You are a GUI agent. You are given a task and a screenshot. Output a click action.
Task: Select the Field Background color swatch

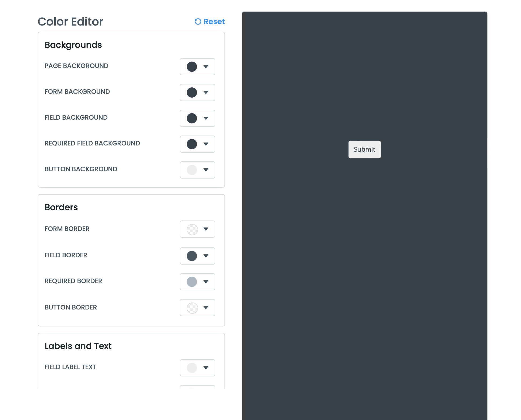pos(192,118)
